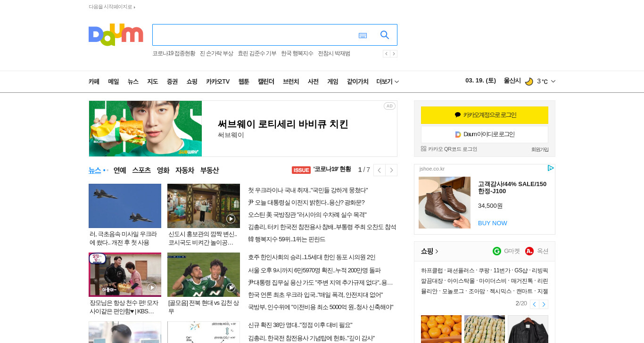Click the AdChoices icon on boots ad
The width and height of the screenshot is (644, 343).
point(550,168)
